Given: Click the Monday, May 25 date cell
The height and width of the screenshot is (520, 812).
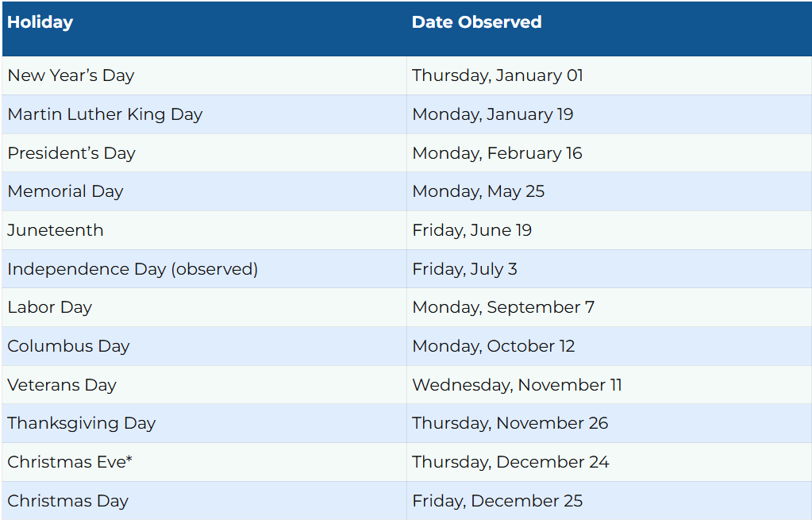Looking at the screenshot, I should [x=478, y=191].
